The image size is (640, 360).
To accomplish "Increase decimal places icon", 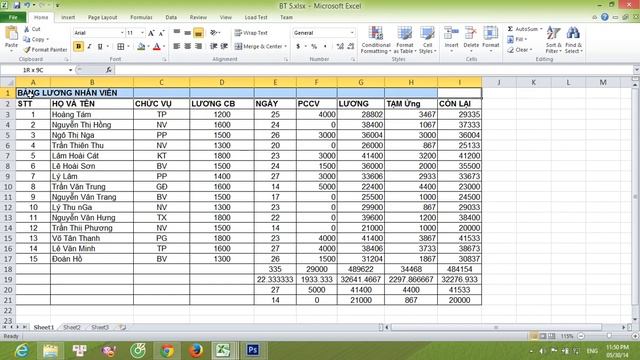I will (x=340, y=47).
